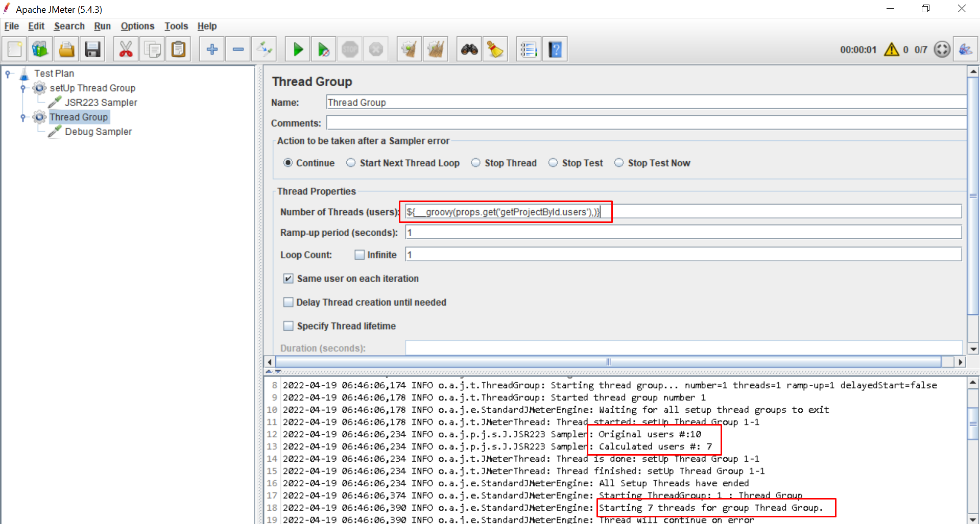Image resolution: width=980 pixels, height=524 pixels.
Task: Open the Edit menu
Action: tap(36, 26)
